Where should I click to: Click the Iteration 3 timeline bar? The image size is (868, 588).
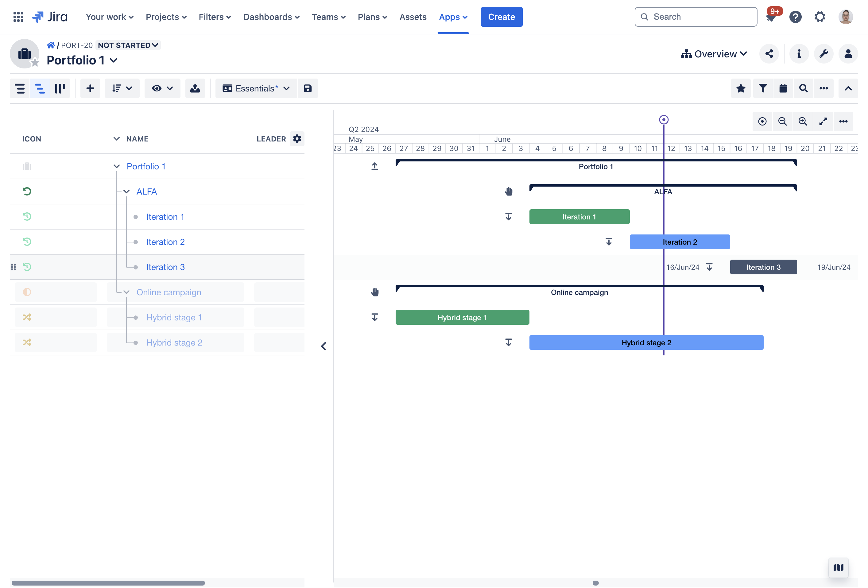click(763, 267)
